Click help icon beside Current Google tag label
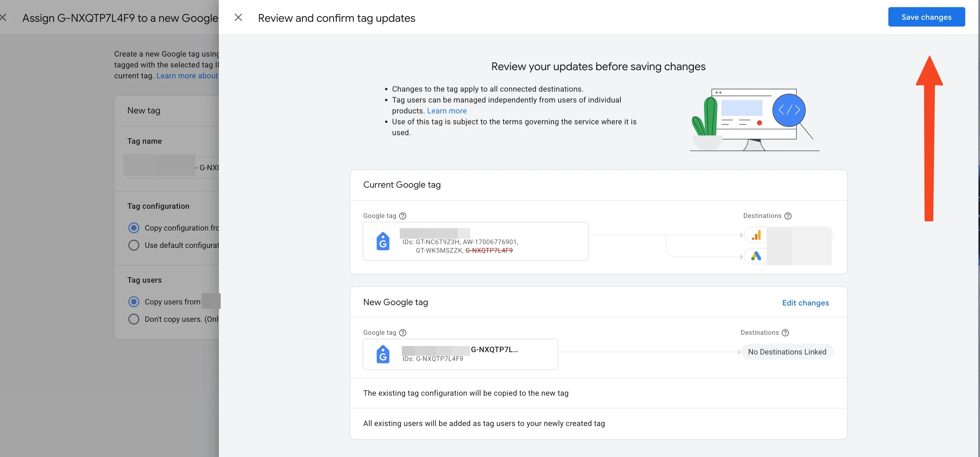This screenshot has height=457, width=980. [402, 216]
